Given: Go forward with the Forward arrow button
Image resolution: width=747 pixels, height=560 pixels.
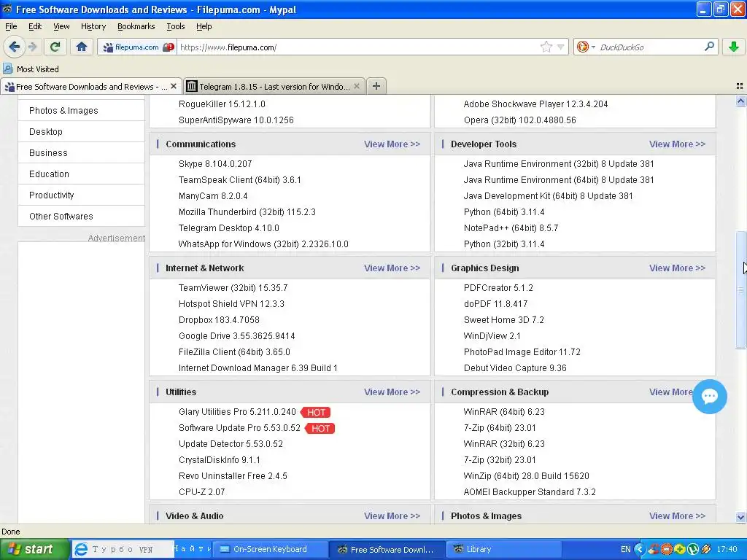Looking at the screenshot, I should [32, 47].
